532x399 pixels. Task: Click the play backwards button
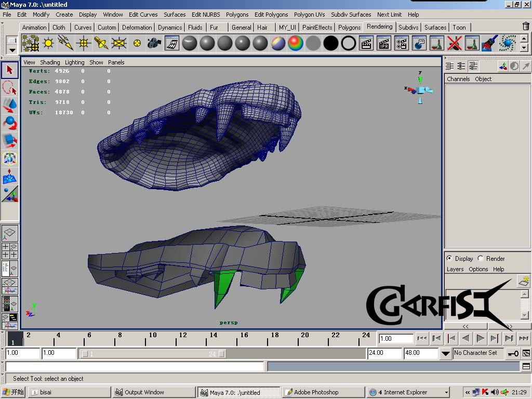(466, 338)
